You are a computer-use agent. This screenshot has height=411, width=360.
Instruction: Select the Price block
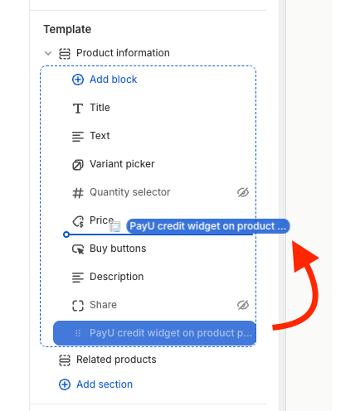[x=101, y=220]
